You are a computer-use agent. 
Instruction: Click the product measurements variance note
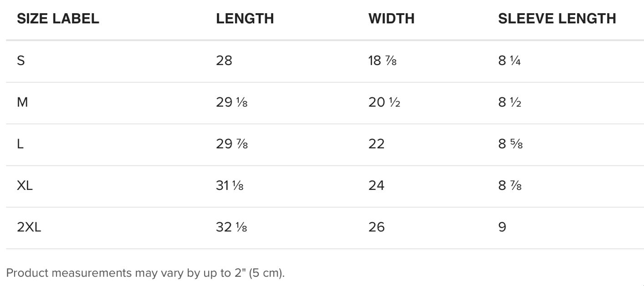145,273
